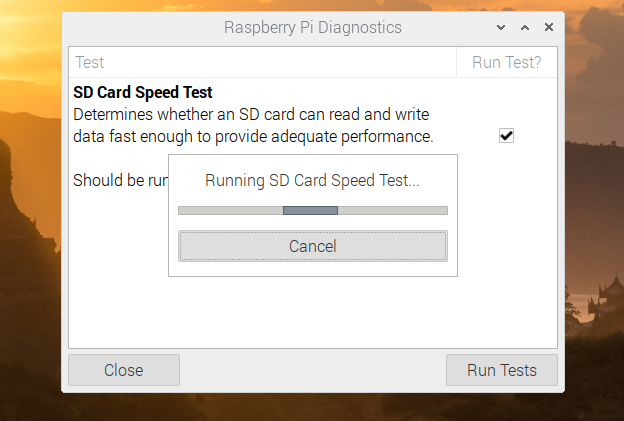The width and height of the screenshot is (624, 421).
Task: Select the SD Card Speed Test title
Action: click(x=143, y=92)
